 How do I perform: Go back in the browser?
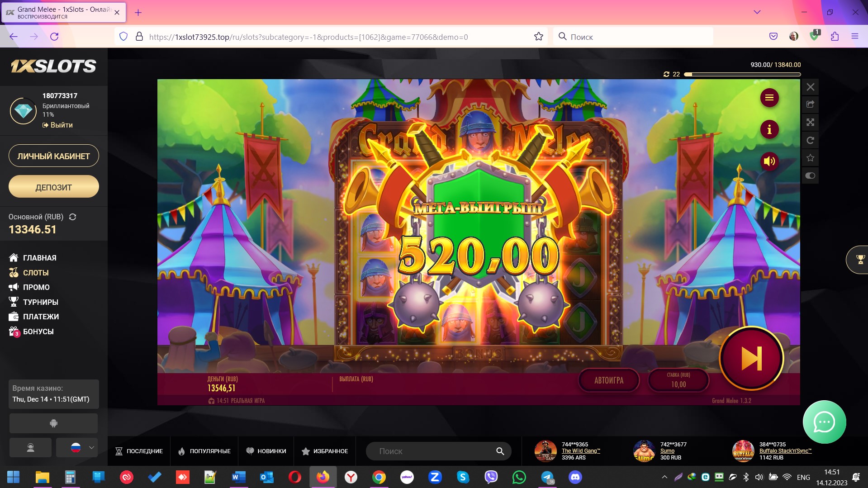(14, 37)
